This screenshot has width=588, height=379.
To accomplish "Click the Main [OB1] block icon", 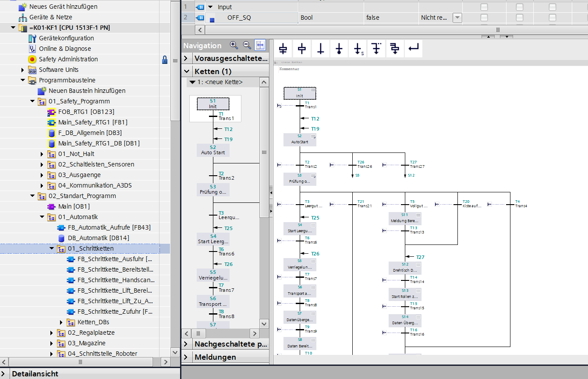I will 51,206.
